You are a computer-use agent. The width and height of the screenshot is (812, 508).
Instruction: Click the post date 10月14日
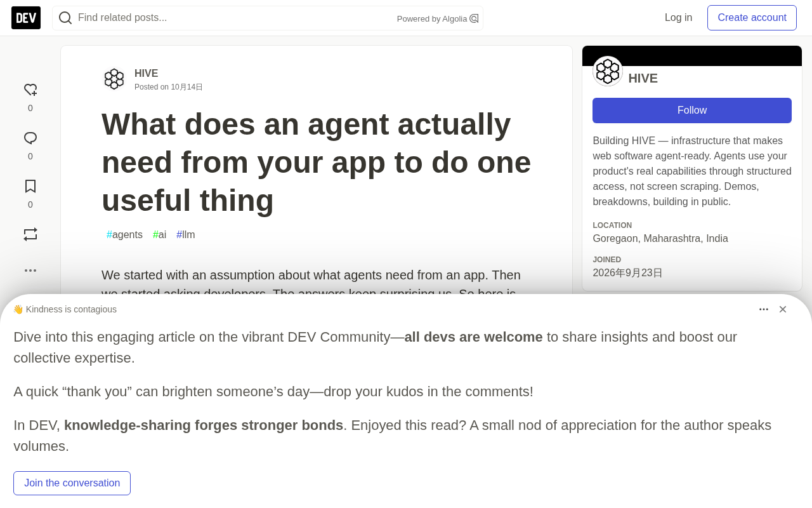coord(187,87)
